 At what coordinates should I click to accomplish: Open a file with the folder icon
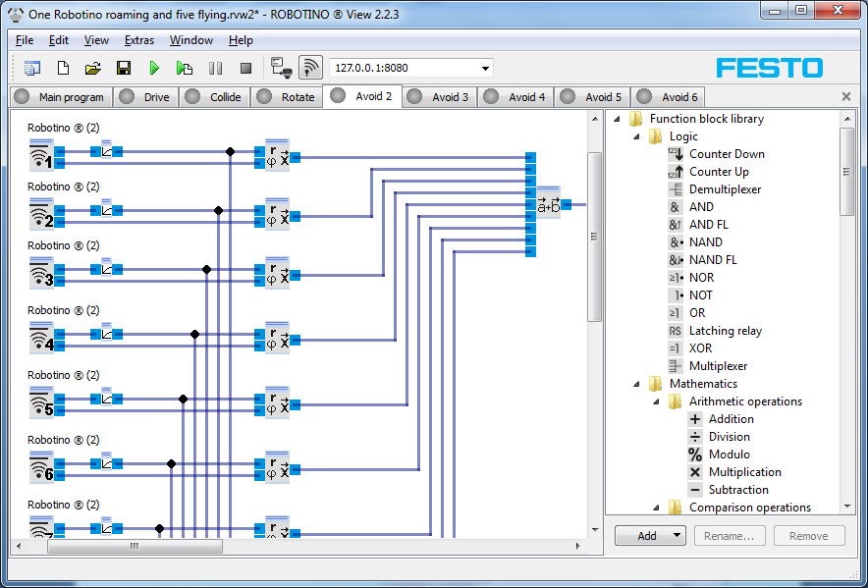(93, 68)
